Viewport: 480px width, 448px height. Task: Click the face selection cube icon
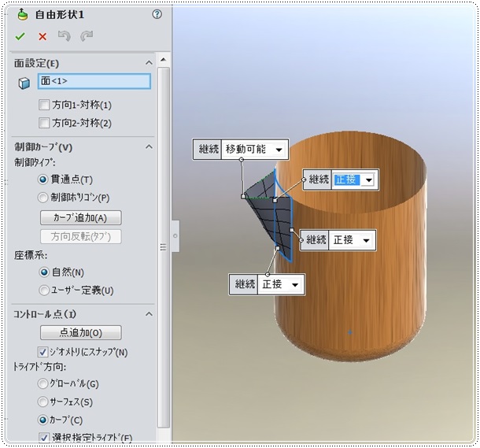24,83
